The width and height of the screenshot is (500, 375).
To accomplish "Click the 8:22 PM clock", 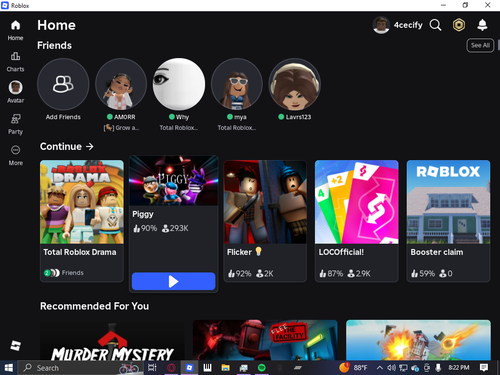I will [x=459, y=368].
